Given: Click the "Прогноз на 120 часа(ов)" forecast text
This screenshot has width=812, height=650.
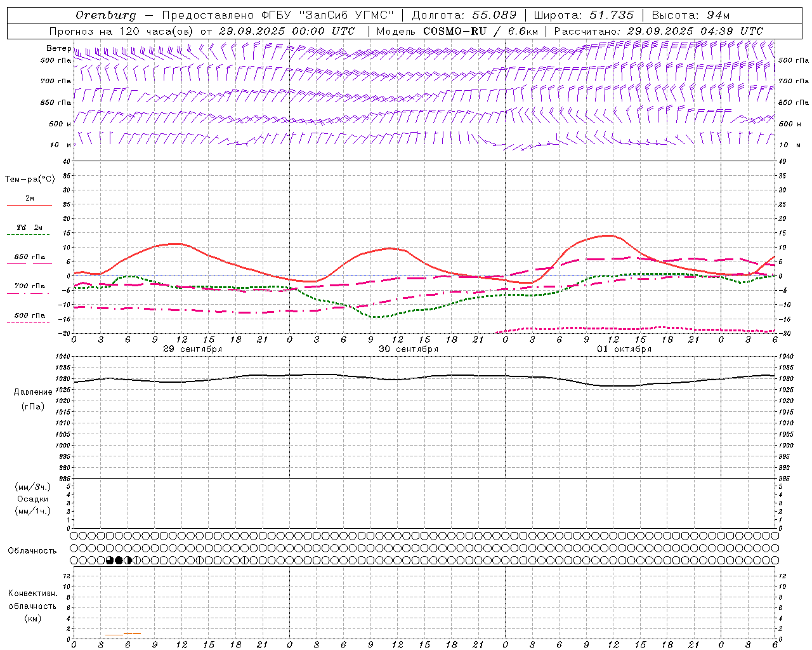Looking at the screenshot, I should click(122, 31).
